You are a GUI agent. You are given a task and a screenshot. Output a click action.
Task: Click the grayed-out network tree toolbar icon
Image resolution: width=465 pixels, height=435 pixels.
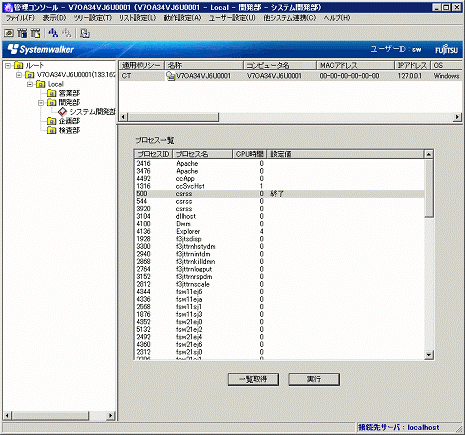[x=66, y=33]
